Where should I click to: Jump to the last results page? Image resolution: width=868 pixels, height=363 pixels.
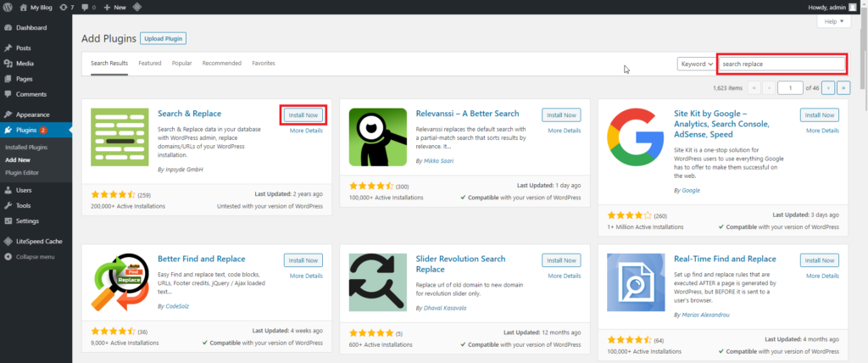(843, 87)
